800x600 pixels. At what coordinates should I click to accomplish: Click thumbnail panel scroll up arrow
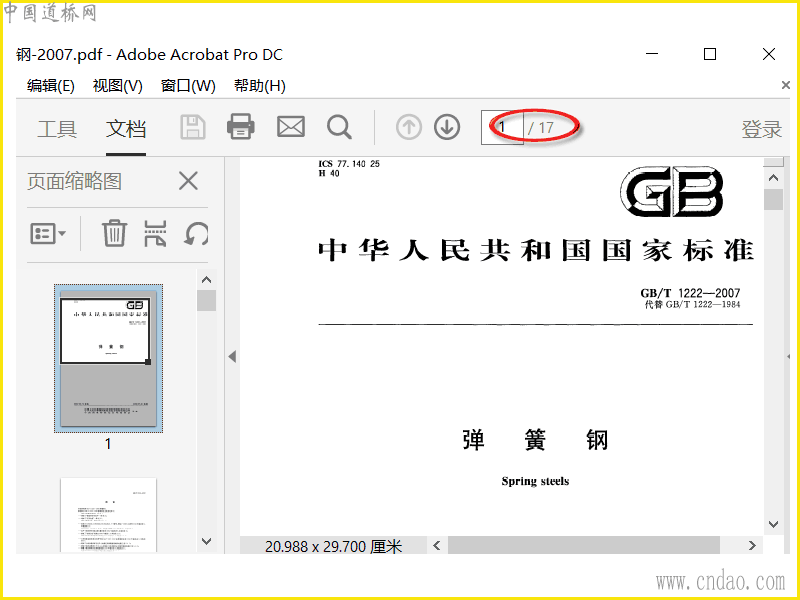pyautogui.click(x=206, y=280)
